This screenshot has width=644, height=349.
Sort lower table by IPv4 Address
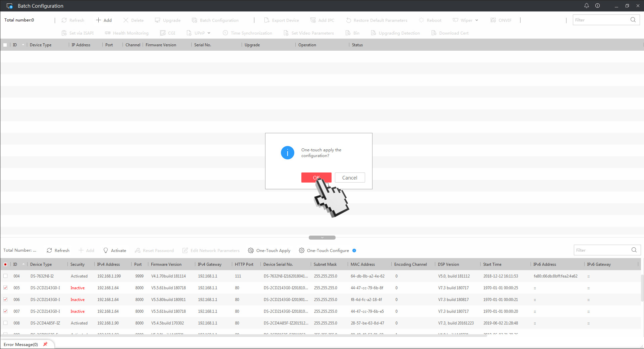(108, 264)
